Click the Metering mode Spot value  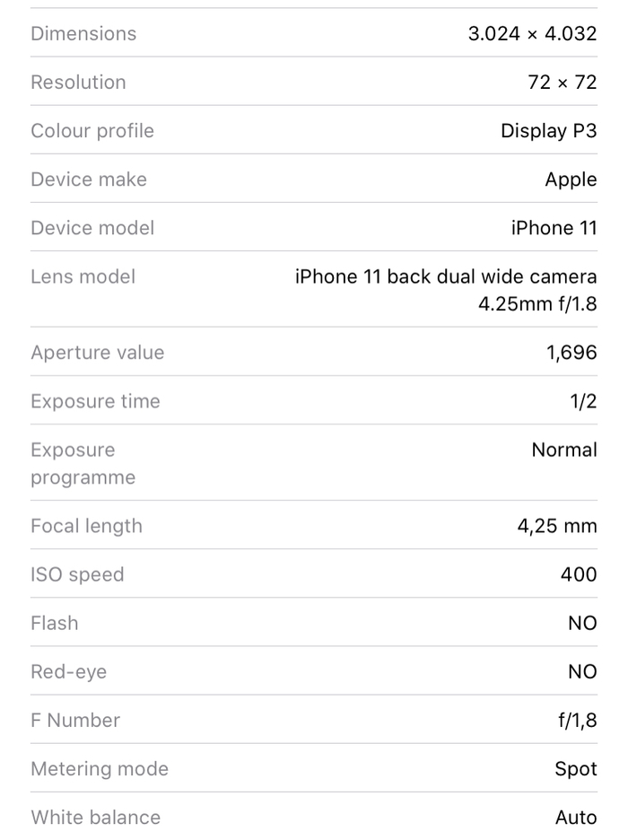576,768
